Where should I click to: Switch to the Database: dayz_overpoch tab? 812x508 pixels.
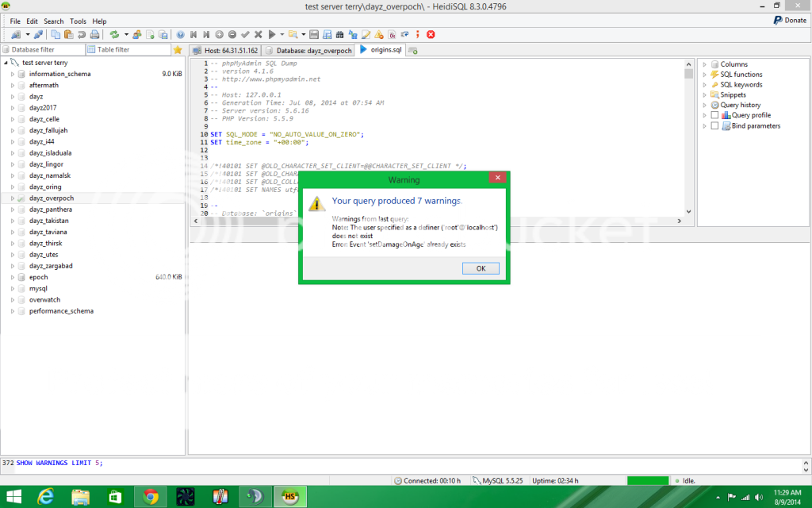click(x=308, y=50)
